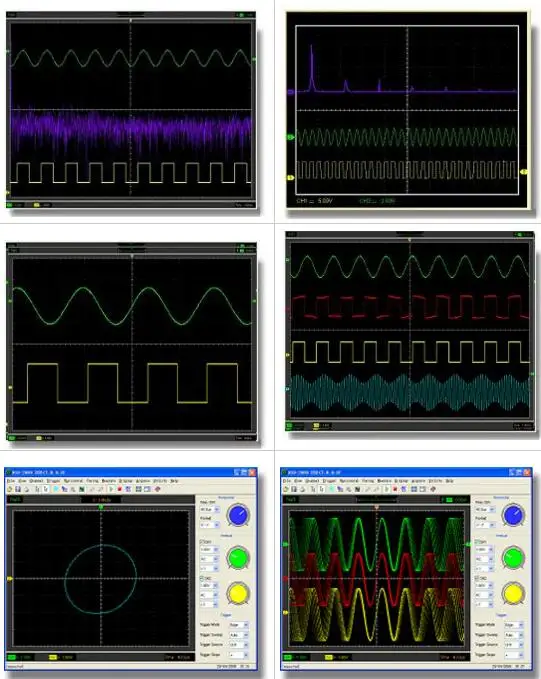Open the Trigger Mode dropdown in the circle-trace window
Viewport: 541px width, 679px height.
tap(239, 625)
